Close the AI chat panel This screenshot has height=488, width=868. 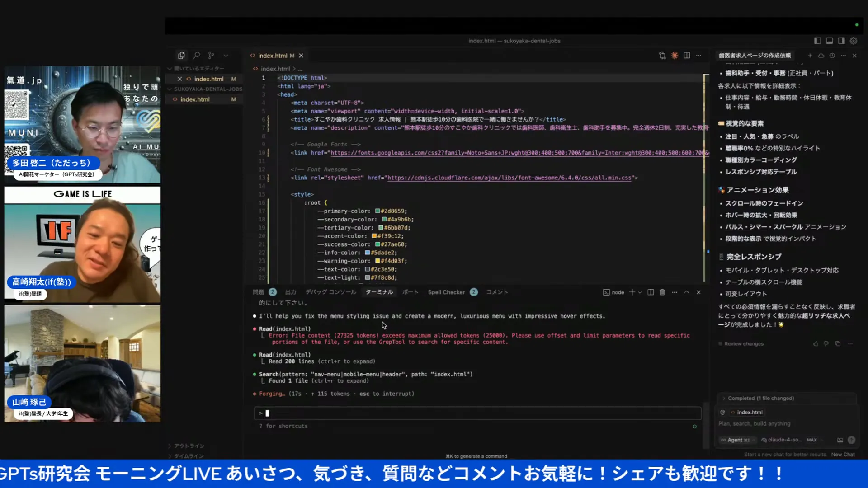point(854,56)
